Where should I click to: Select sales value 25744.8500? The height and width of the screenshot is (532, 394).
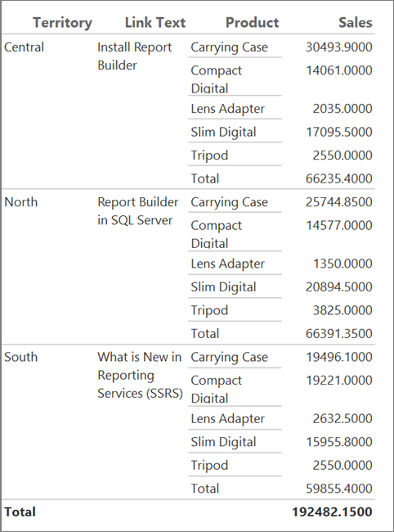[339, 202]
